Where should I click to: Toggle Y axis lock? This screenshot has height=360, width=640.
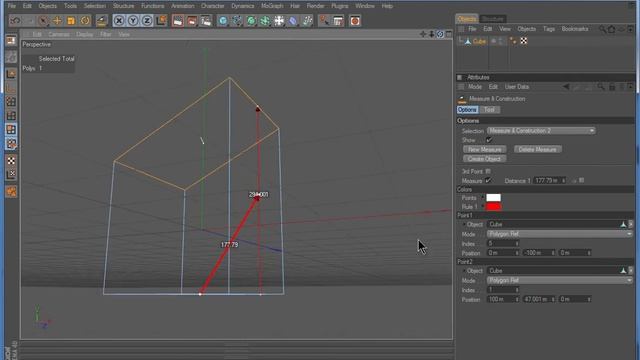coord(133,20)
